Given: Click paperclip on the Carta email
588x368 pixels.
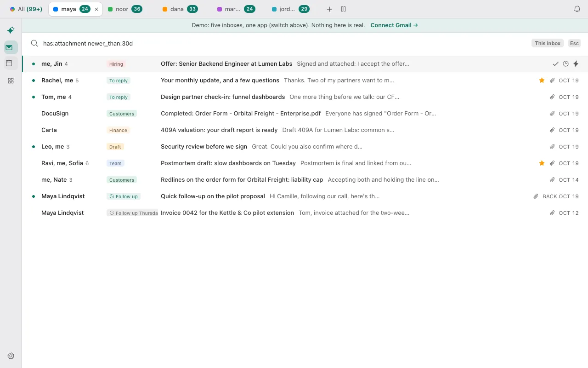Looking at the screenshot, I should pos(553,130).
